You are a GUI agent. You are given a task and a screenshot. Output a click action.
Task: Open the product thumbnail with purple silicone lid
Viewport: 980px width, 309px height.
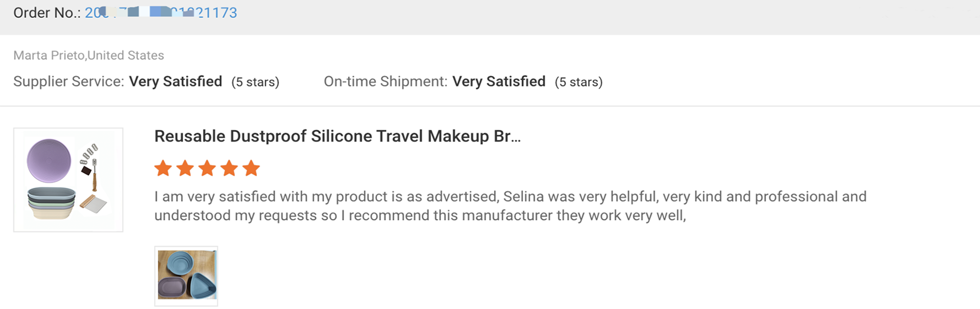coord(68,180)
